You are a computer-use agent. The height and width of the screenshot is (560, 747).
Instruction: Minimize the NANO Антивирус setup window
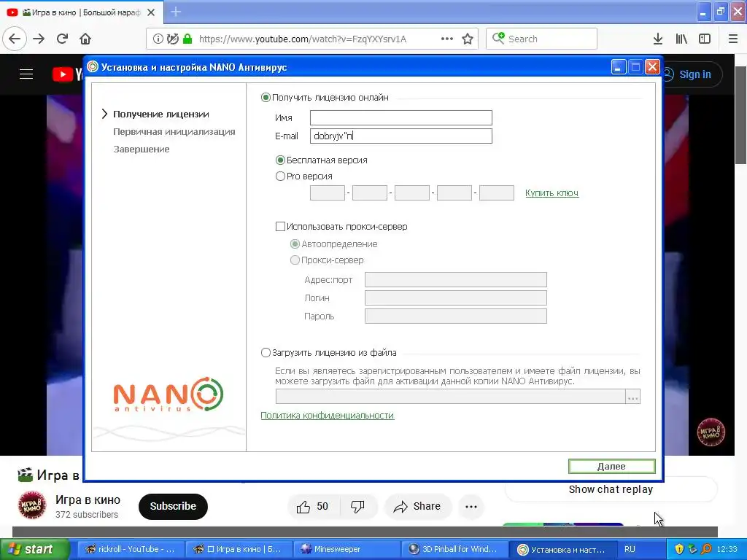click(x=619, y=67)
